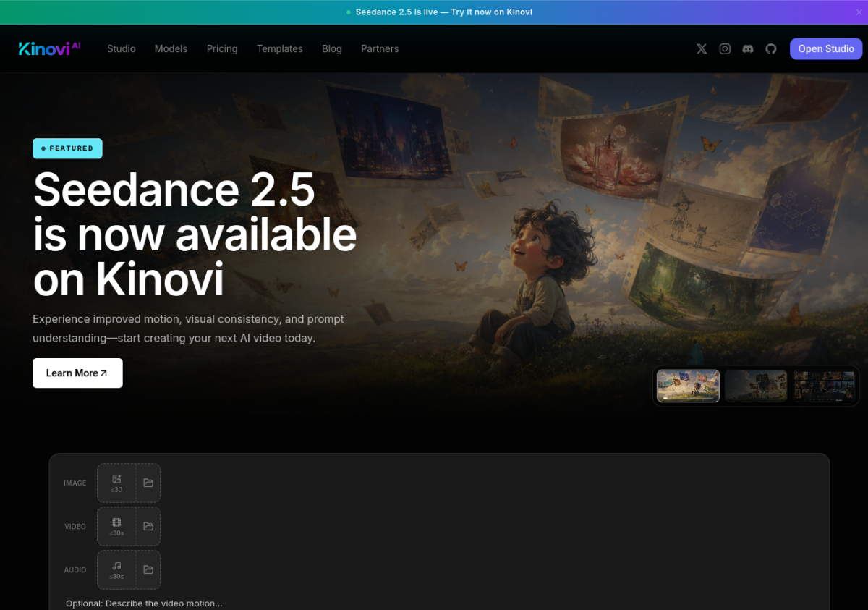Click the add video upload icon
The width and height of the screenshot is (868, 610).
coord(116,526)
